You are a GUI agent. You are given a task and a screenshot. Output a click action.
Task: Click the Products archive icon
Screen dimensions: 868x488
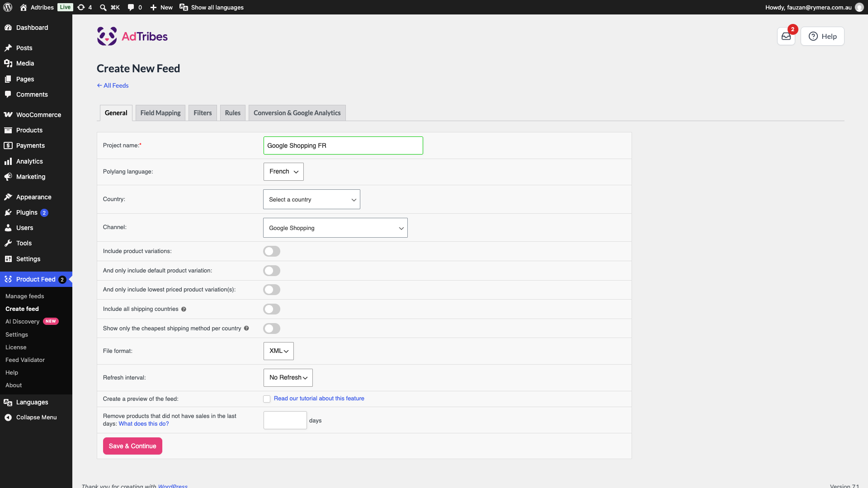pyautogui.click(x=8, y=130)
